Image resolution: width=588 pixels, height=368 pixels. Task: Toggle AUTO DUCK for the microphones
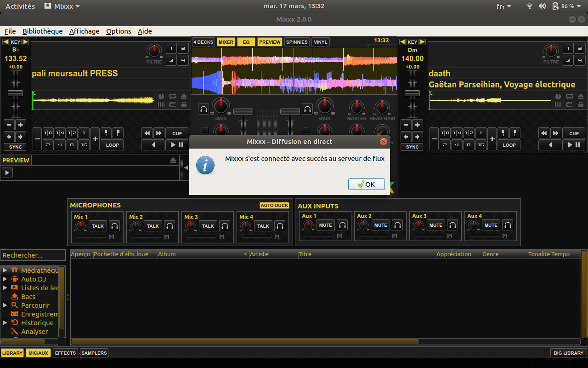[x=274, y=206]
